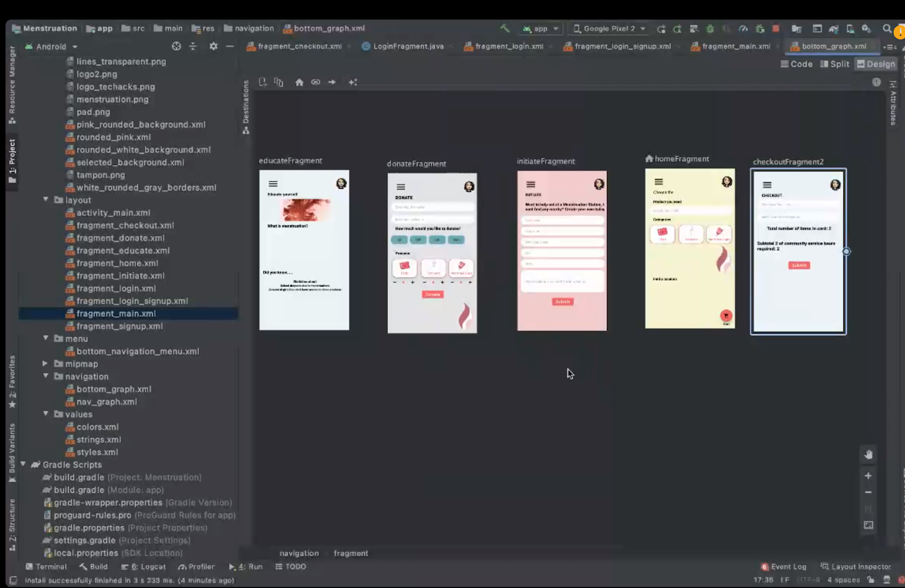Click the Debug app bug icon
Viewport: 905px width, 588px height.
point(710,29)
